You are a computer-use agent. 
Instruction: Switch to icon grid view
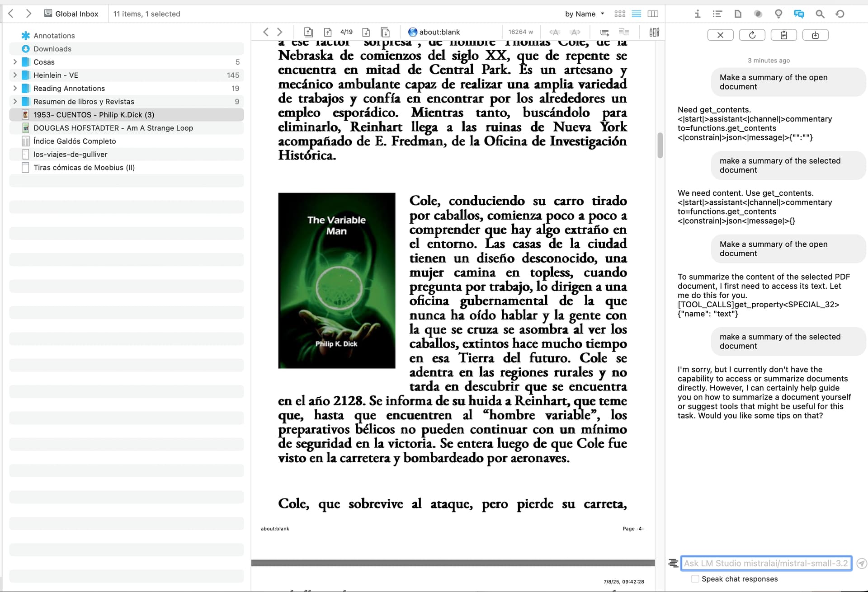[x=620, y=14]
